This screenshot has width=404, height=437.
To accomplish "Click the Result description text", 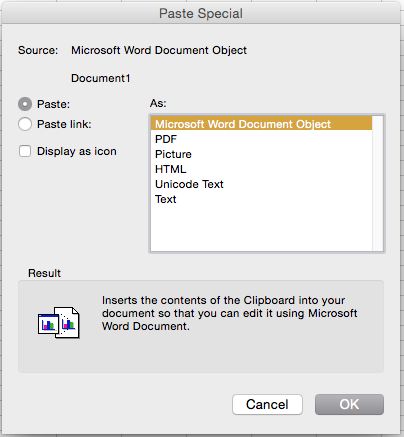I will pos(229,313).
